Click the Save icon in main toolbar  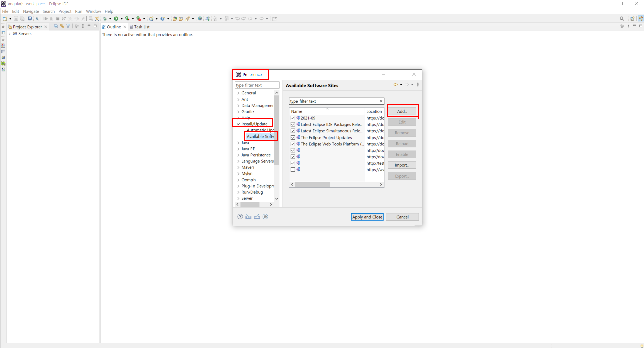click(x=16, y=18)
